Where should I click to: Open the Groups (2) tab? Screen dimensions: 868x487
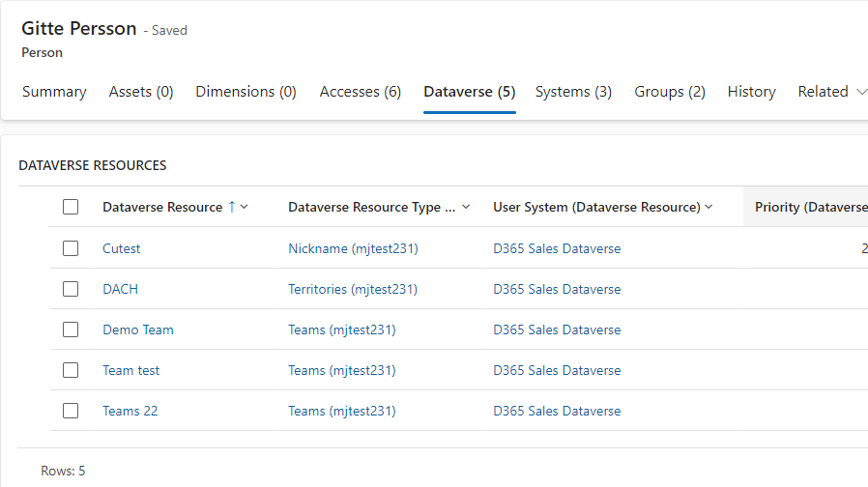670,92
